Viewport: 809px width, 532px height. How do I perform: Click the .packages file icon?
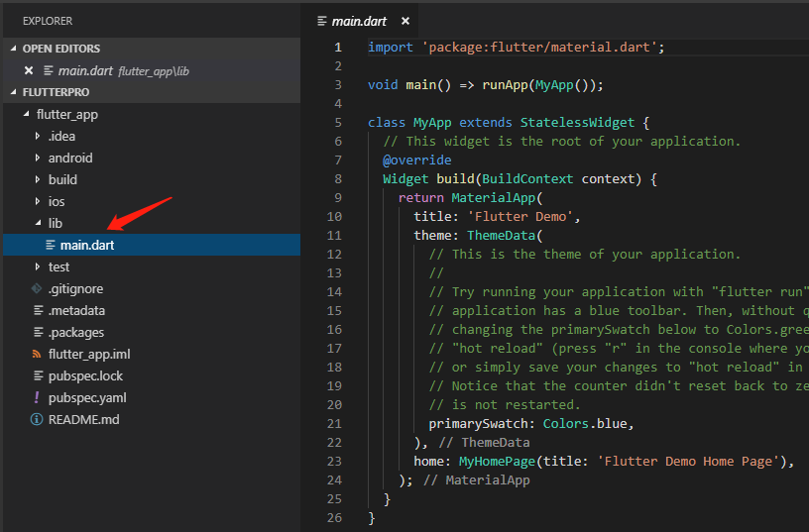(39, 332)
